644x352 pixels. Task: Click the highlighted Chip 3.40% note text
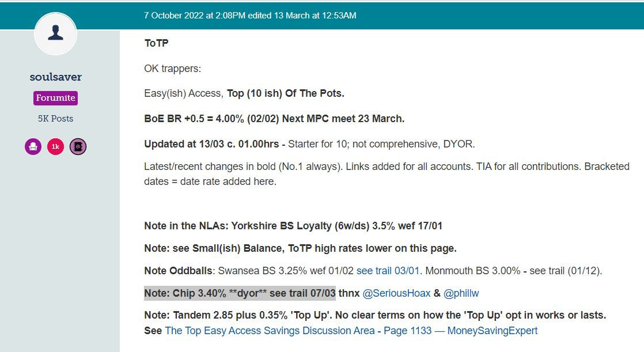(240, 293)
